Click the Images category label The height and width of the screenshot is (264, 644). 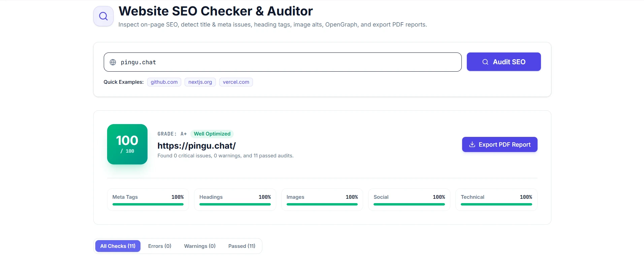[x=295, y=197]
